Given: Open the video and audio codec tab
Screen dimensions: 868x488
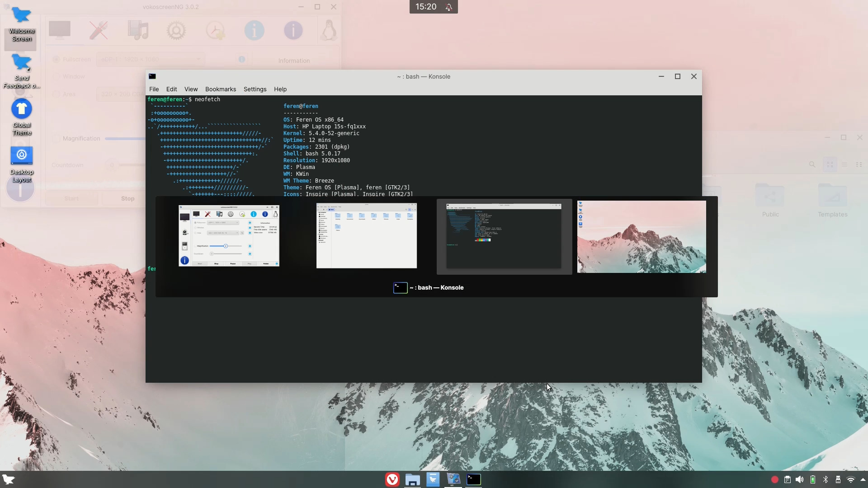Looking at the screenshot, I should (x=138, y=30).
